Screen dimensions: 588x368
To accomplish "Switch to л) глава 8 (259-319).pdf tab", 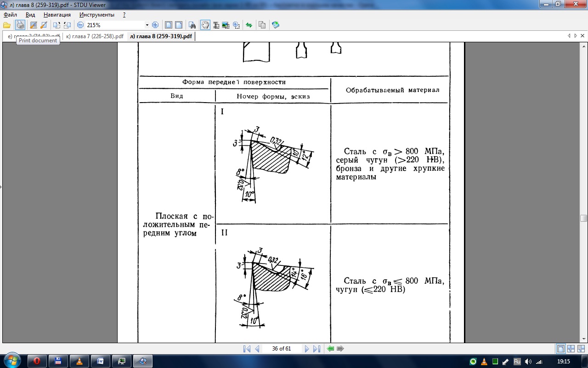I will click(x=160, y=36).
